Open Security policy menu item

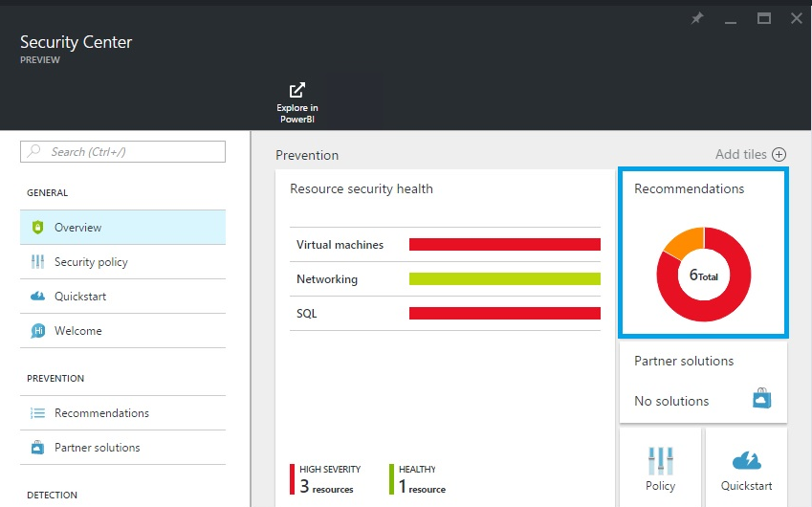click(x=91, y=262)
